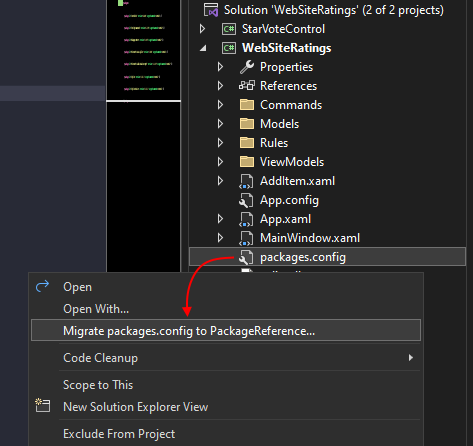Select the Solution 'WebSiteRatings' label
Viewport: 473px width, 446px height.
pyautogui.click(x=334, y=10)
